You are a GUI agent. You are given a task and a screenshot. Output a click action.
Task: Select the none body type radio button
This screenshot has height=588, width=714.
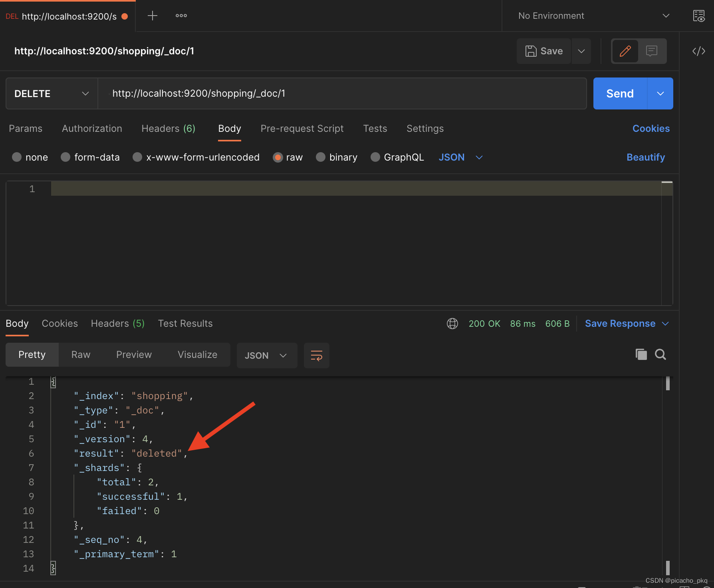[17, 157]
